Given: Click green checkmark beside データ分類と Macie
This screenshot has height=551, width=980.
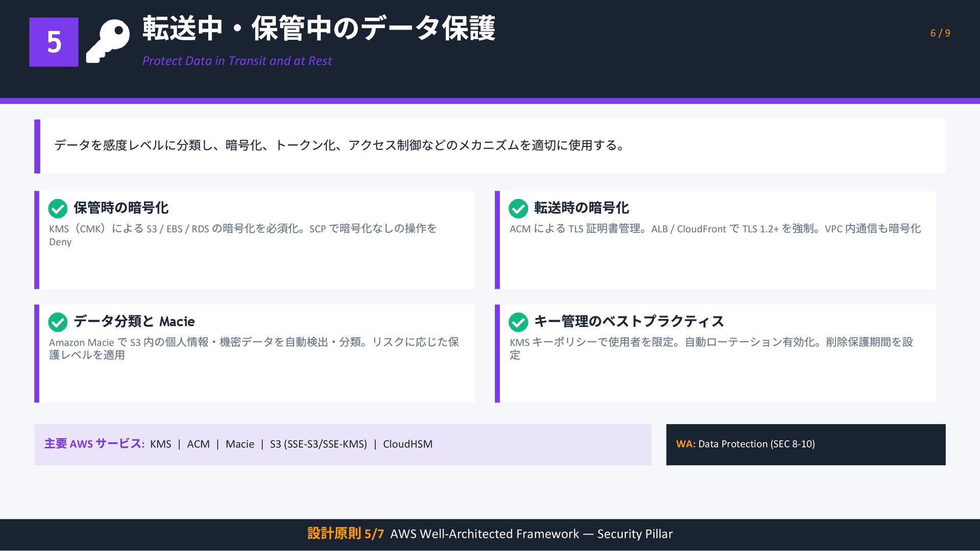Looking at the screenshot, I should click(58, 322).
